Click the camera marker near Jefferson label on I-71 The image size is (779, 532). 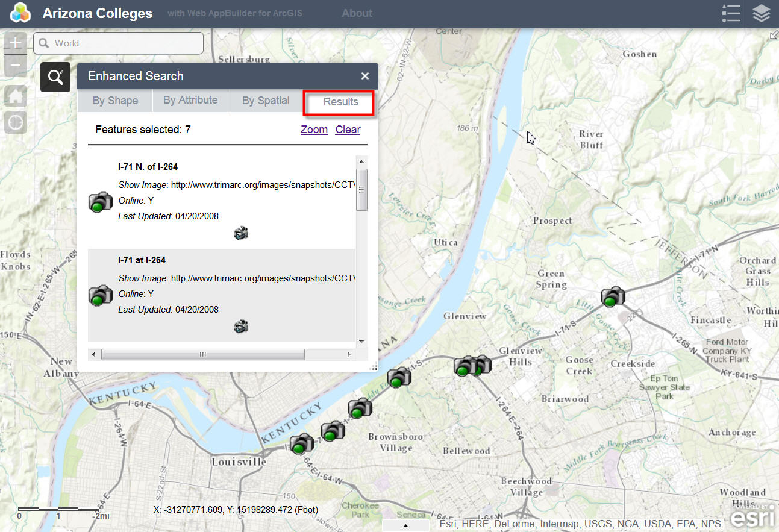613,296
